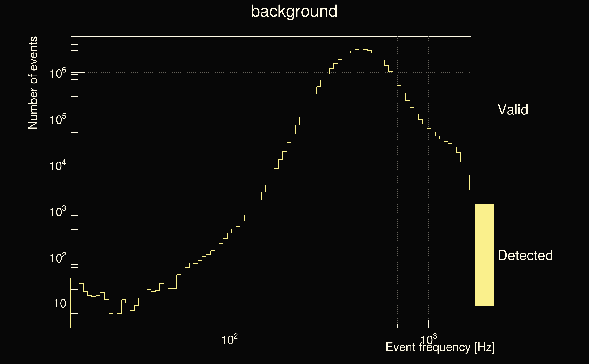Click the long tick mark above x-axis 10^3
Screen dimensions: 589x364
click(x=428, y=323)
